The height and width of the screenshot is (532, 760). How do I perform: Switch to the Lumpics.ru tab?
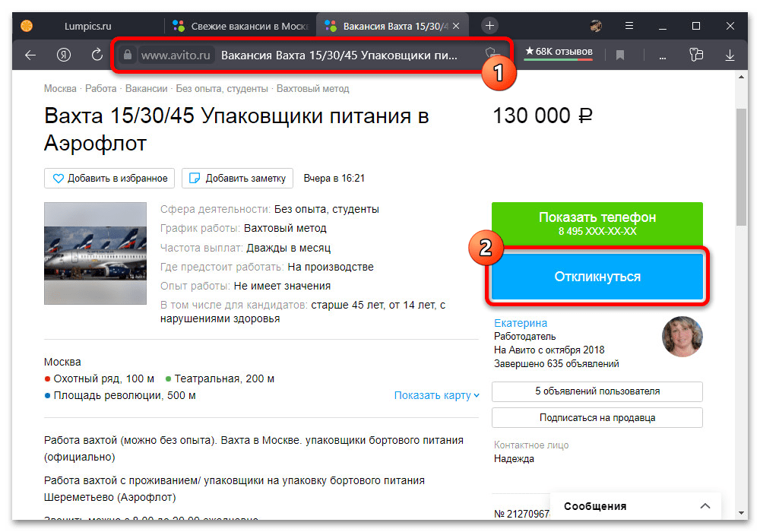tap(87, 26)
